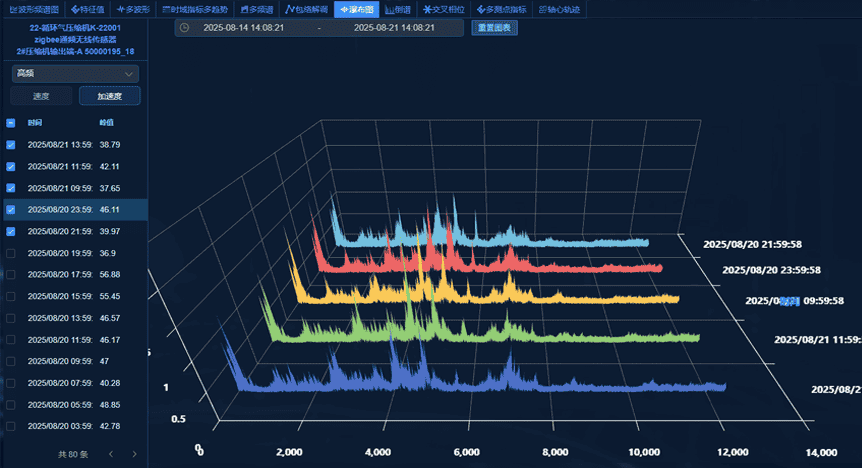Open the 时域指标多趋势 tab
The width and height of the screenshot is (862, 468).
[x=194, y=9]
